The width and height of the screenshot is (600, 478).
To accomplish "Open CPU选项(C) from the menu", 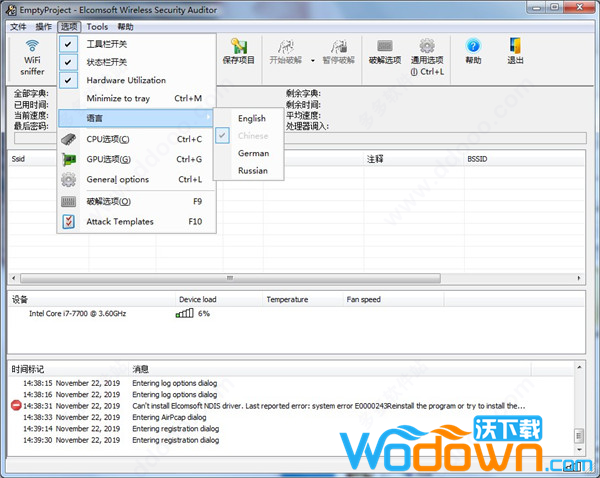I will click(x=137, y=139).
